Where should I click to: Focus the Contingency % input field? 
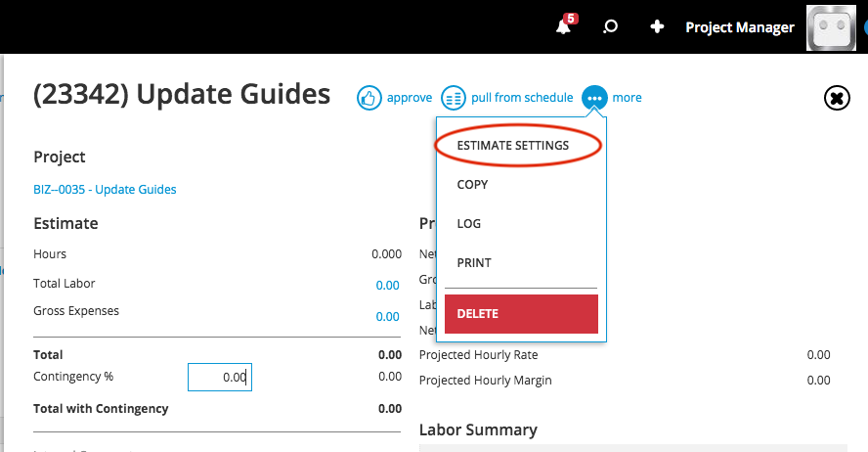click(220, 378)
